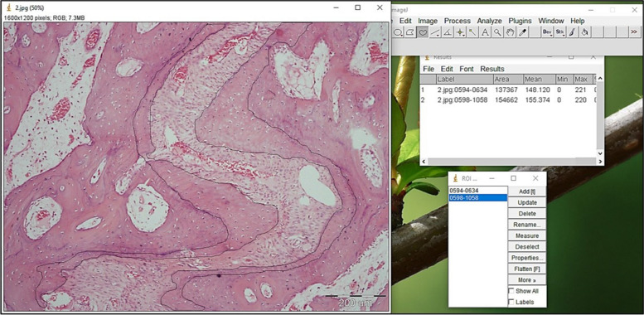Click the Label column header

point(464,80)
